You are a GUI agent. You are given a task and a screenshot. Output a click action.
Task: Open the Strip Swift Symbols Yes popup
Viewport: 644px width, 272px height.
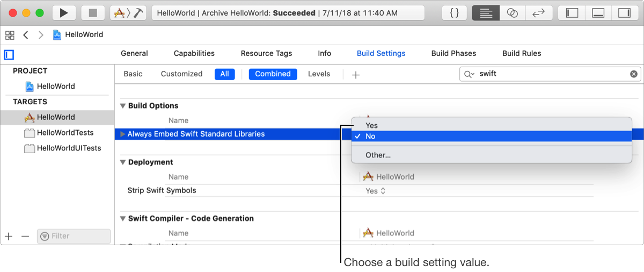tap(375, 191)
